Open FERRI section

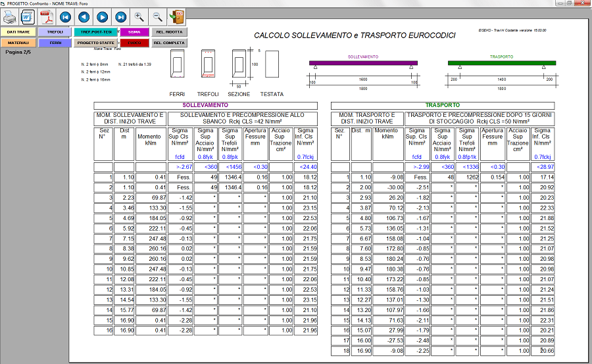point(55,43)
